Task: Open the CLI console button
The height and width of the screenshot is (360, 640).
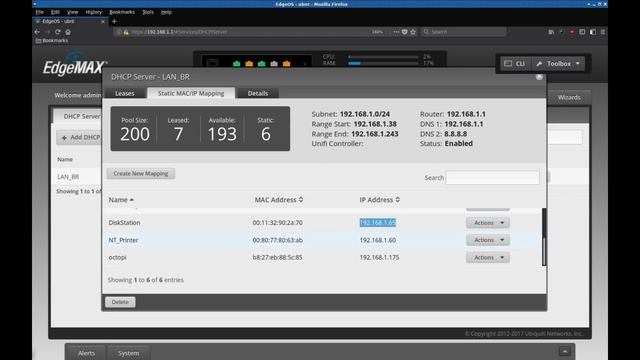Action: pos(515,64)
